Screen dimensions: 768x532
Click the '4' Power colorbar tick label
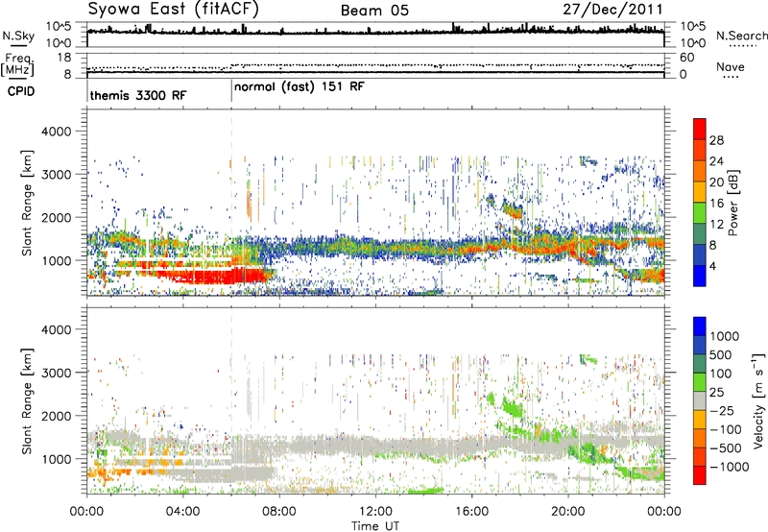pos(713,267)
